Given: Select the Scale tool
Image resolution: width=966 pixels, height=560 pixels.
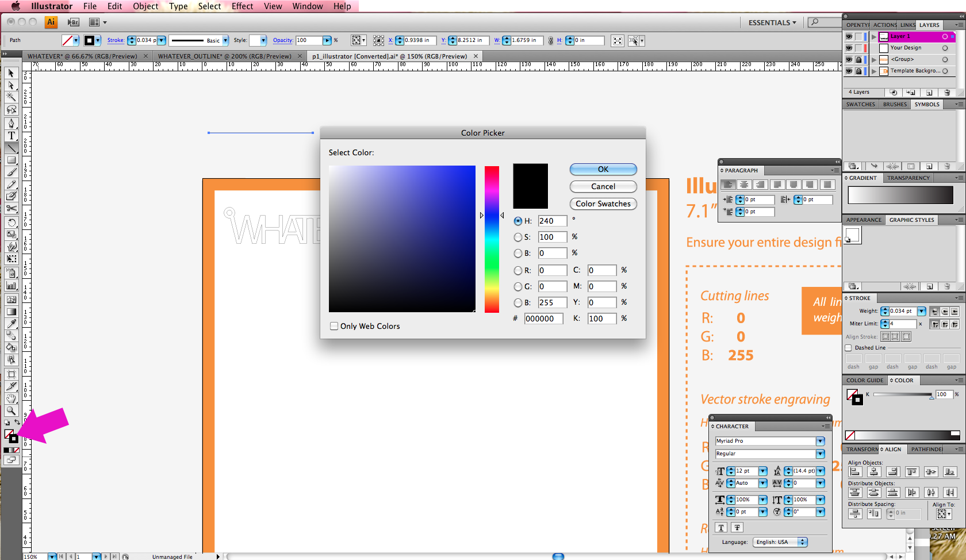Looking at the screenshot, I should click(x=11, y=235).
